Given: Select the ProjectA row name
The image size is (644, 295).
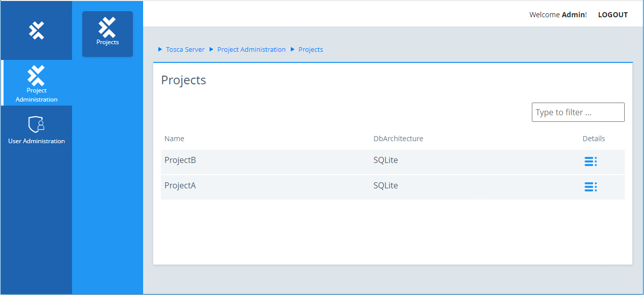Looking at the screenshot, I should tap(180, 186).
